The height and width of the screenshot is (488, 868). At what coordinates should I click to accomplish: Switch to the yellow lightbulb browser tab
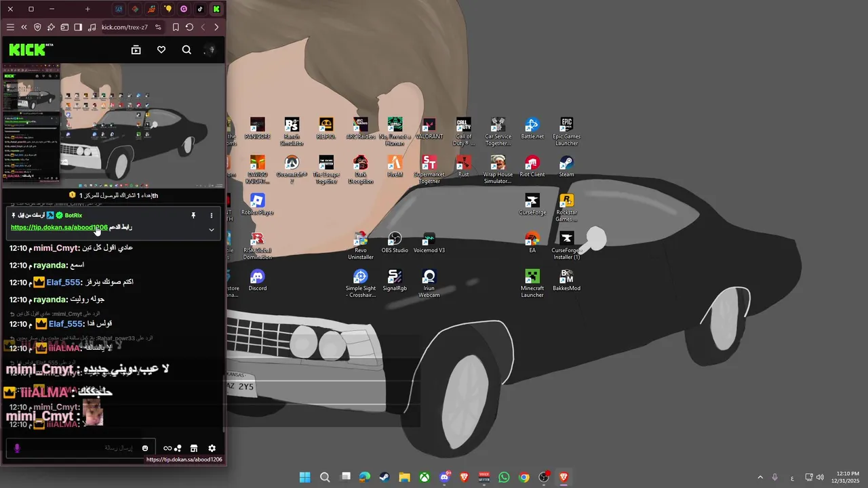(167, 9)
